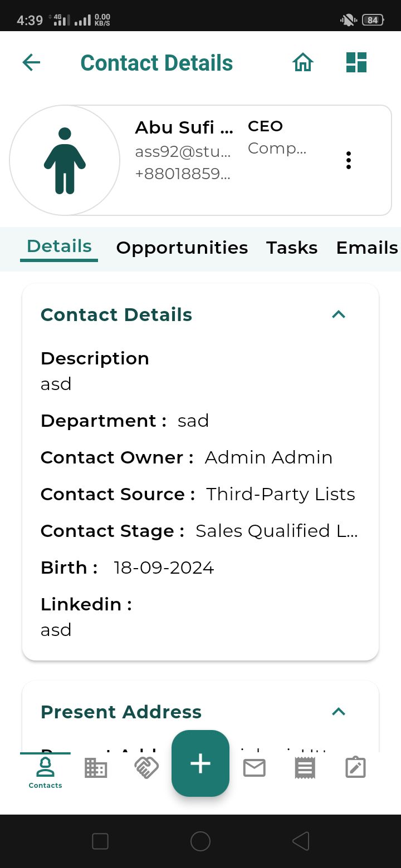The height and width of the screenshot is (868, 401).
Task: Tap the back arrow icon
Action: coord(31,62)
